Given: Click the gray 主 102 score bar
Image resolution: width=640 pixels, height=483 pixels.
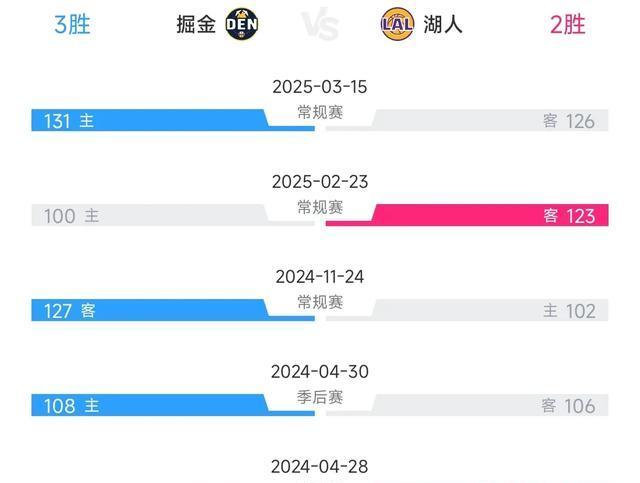Looking at the screenshot, I should point(467,310).
